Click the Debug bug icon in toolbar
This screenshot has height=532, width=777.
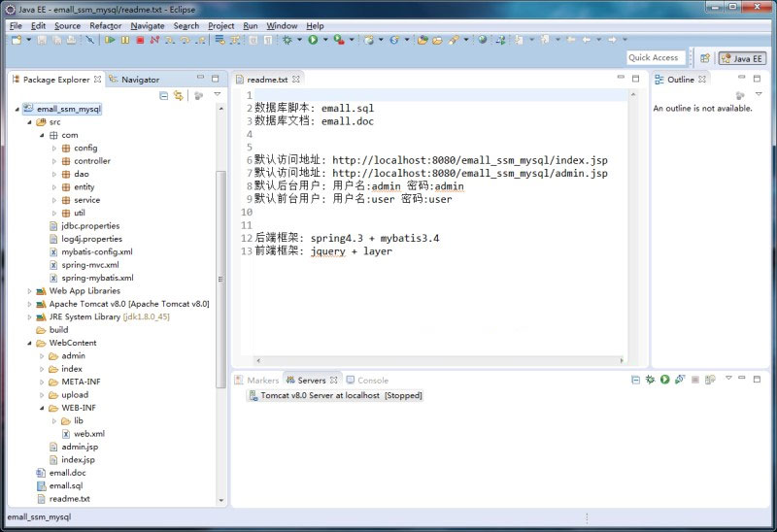click(x=287, y=40)
